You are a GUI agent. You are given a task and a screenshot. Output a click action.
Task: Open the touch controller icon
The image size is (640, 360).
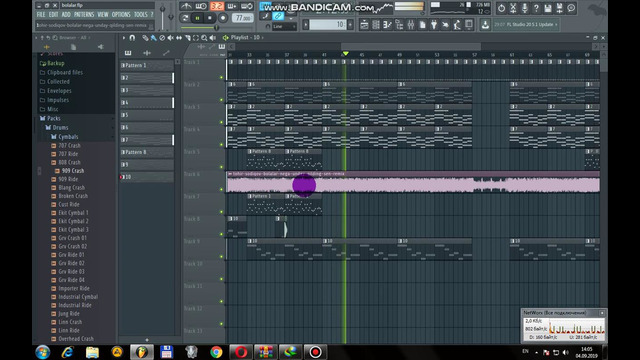click(x=469, y=25)
